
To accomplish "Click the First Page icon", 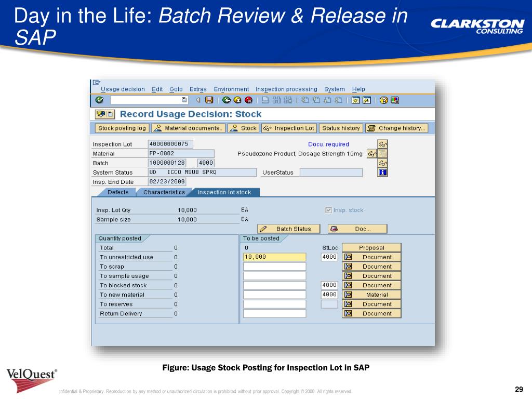I will tap(305, 100).
